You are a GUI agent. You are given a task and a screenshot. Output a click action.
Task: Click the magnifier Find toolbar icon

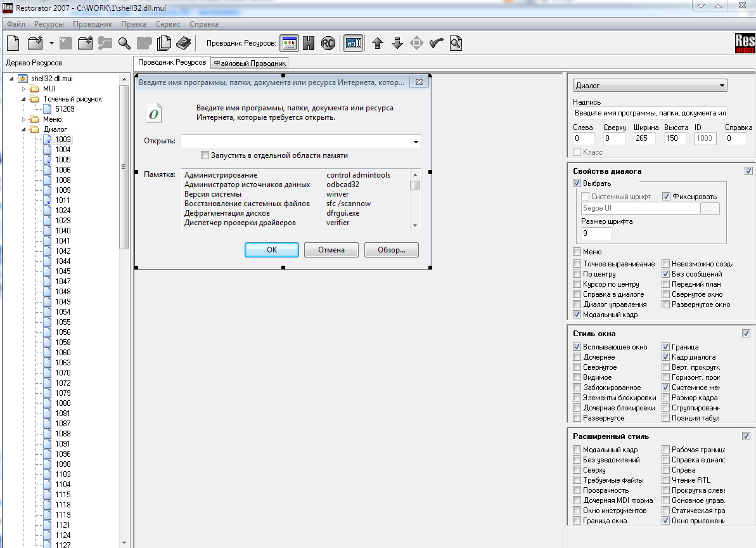(124, 43)
